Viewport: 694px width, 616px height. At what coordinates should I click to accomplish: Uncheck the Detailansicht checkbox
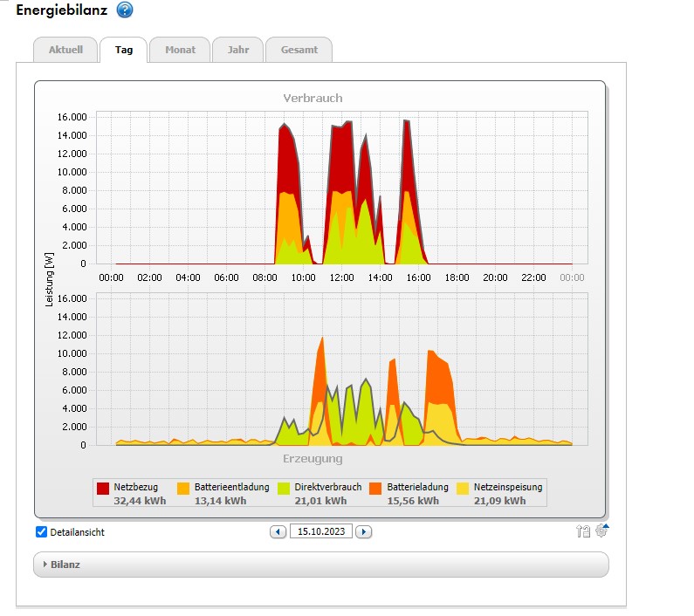(x=42, y=532)
